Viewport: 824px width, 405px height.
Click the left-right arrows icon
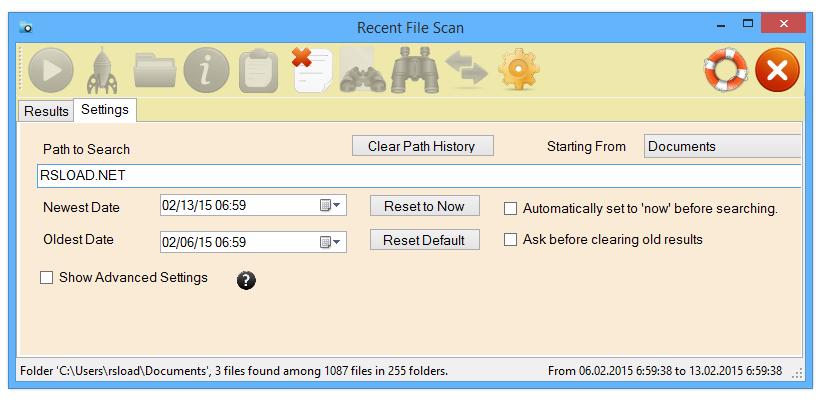(x=467, y=69)
